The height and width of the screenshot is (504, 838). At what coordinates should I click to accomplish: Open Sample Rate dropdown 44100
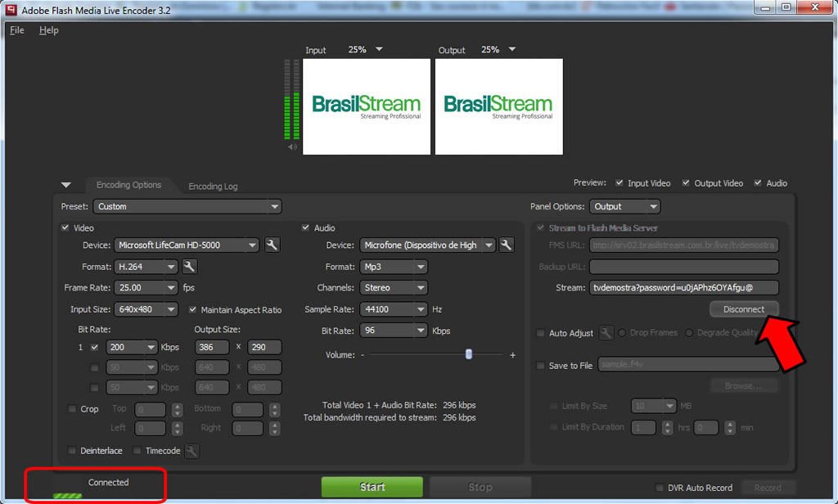(394, 309)
